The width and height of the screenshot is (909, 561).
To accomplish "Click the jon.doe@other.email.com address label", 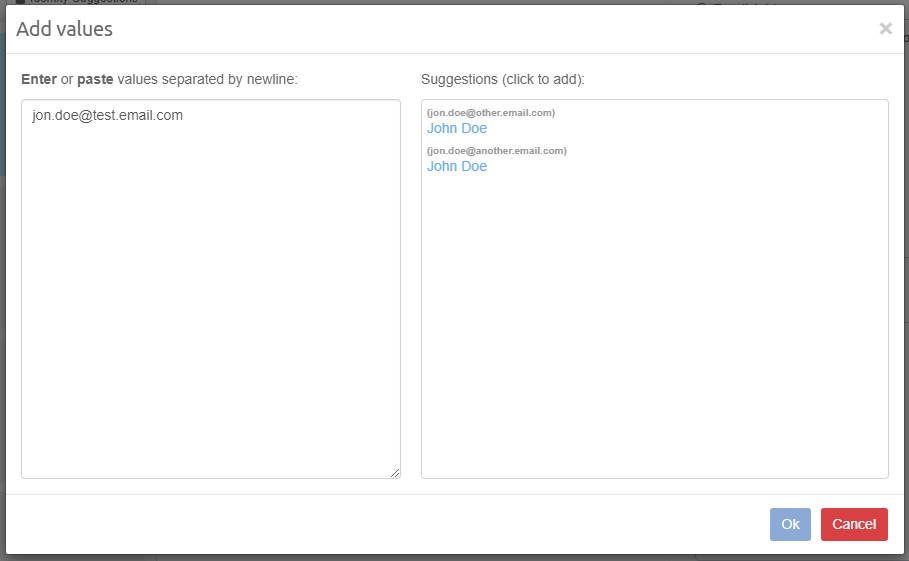I will coord(491,112).
